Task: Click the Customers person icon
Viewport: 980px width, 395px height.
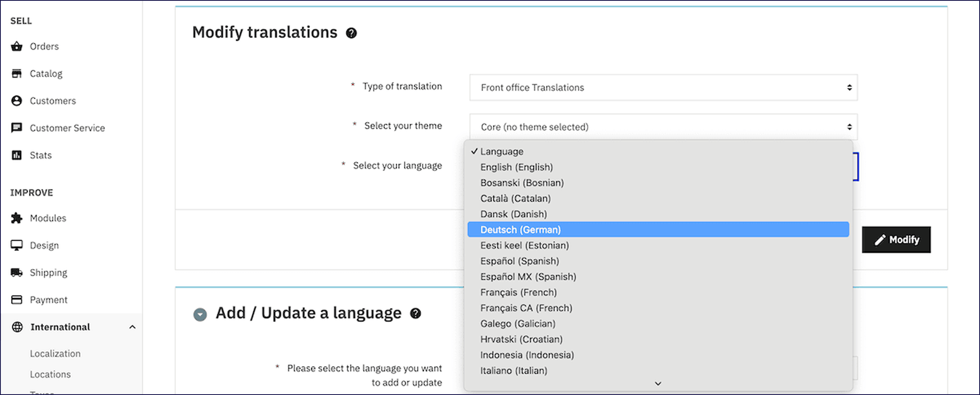Action: pyautogui.click(x=17, y=101)
